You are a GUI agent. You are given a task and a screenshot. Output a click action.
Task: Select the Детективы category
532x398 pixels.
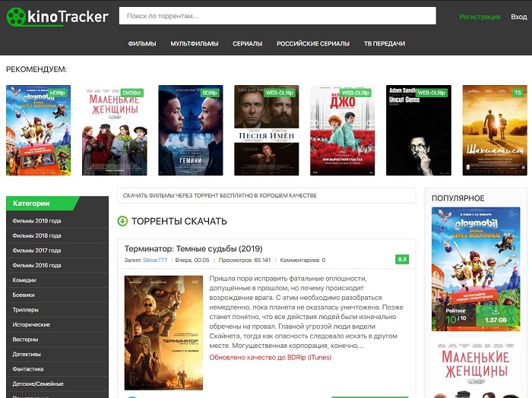point(57,354)
